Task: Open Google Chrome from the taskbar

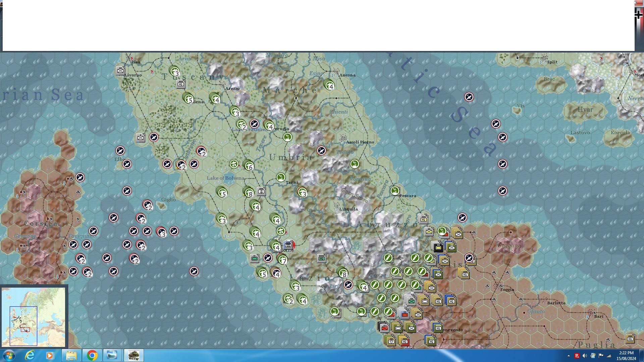Action: pyautogui.click(x=92, y=355)
